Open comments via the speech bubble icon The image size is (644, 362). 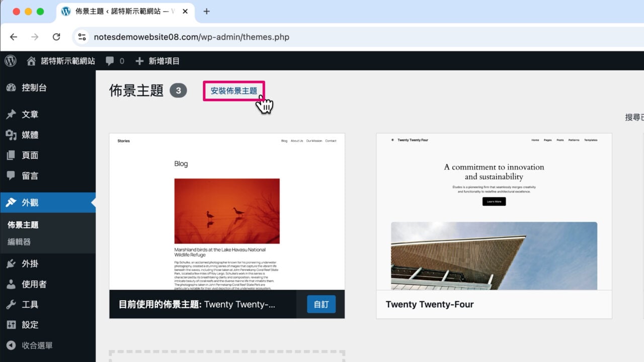coord(110,61)
